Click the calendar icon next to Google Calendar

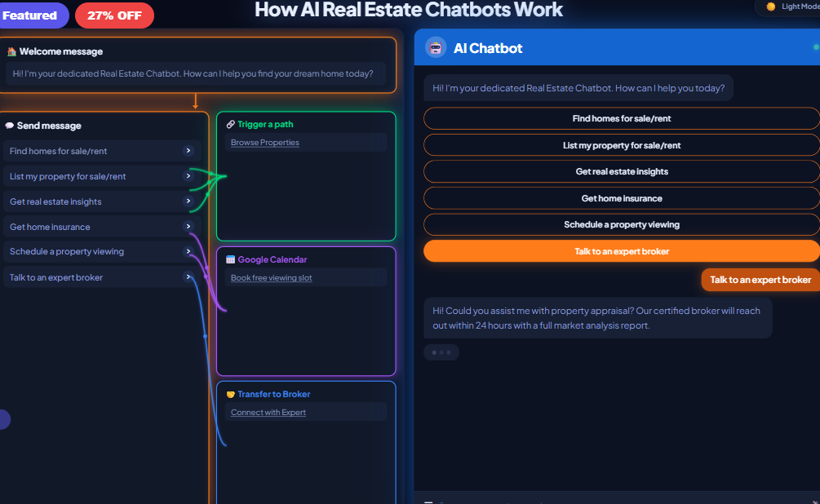pos(229,259)
